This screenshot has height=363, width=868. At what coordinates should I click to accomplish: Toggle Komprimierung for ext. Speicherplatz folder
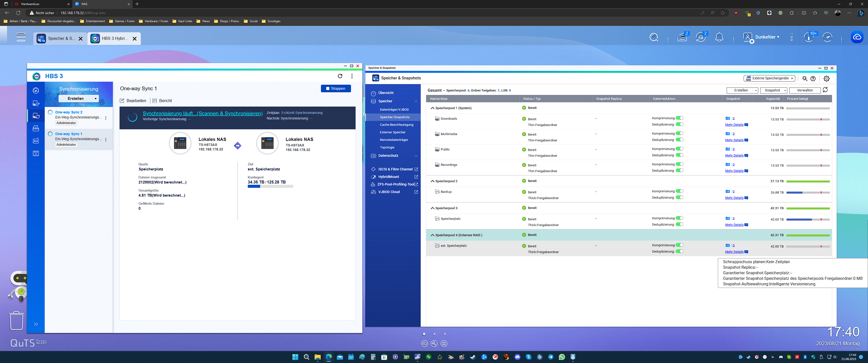click(680, 245)
